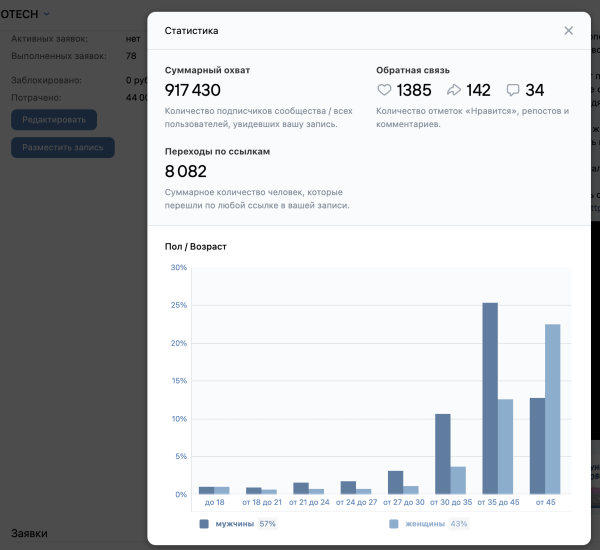Image resolution: width=600 pixels, height=550 pixels.
Task: Click the comments speech bubble icon
Action: click(513, 90)
